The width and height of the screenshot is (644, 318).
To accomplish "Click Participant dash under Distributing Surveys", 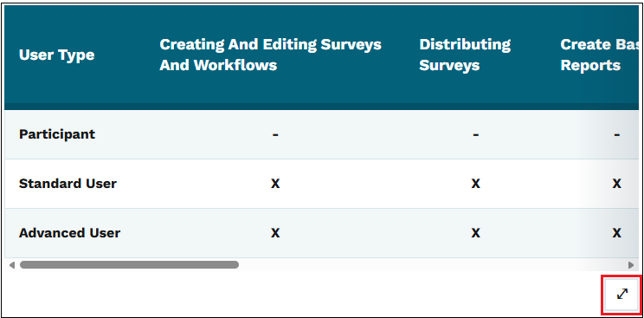I will click(x=475, y=134).
